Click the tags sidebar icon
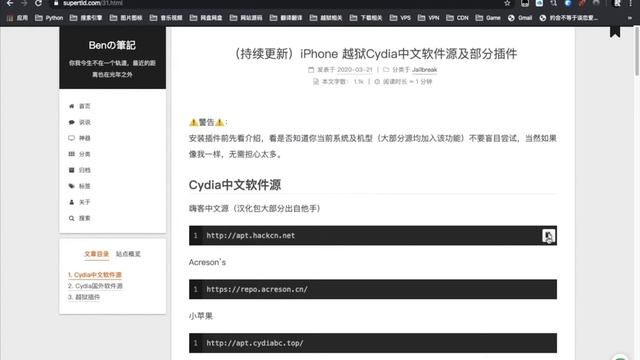Viewport: 640px width, 360px height. pos(71,186)
